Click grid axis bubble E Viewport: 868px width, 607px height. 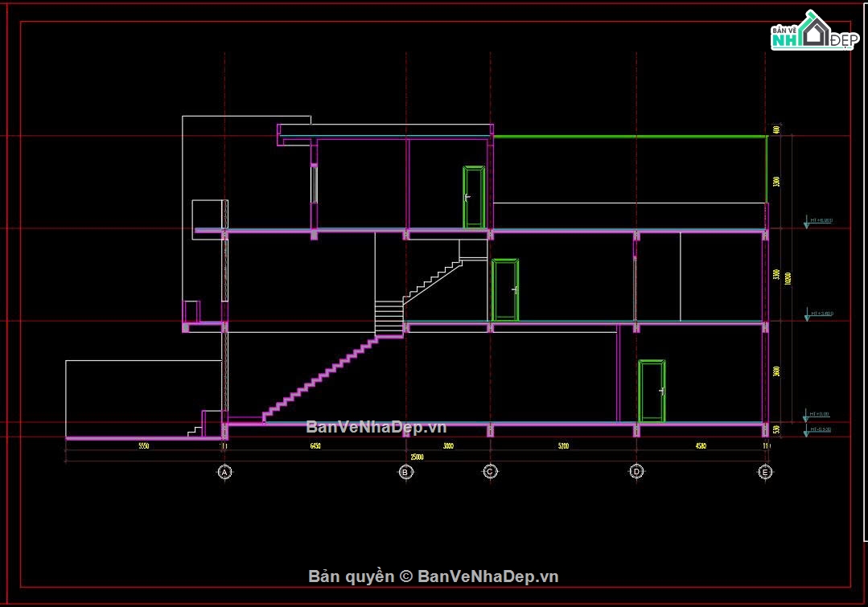(765, 472)
